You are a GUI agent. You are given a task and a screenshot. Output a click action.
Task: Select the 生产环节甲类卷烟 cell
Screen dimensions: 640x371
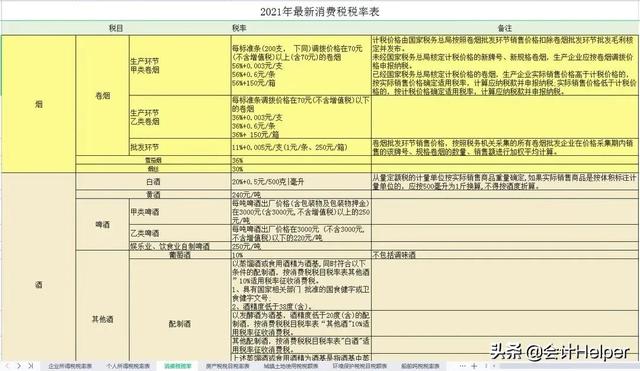point(180,66)
